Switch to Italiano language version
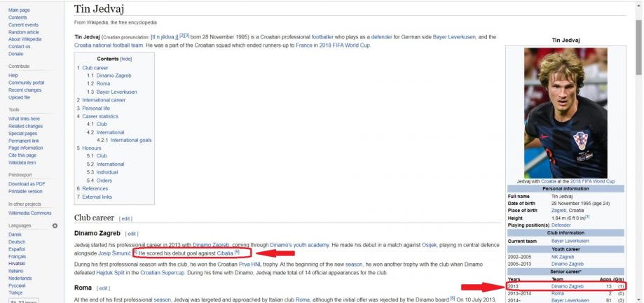The width and height of the screenshot is (644, 303). pos(15,271)
